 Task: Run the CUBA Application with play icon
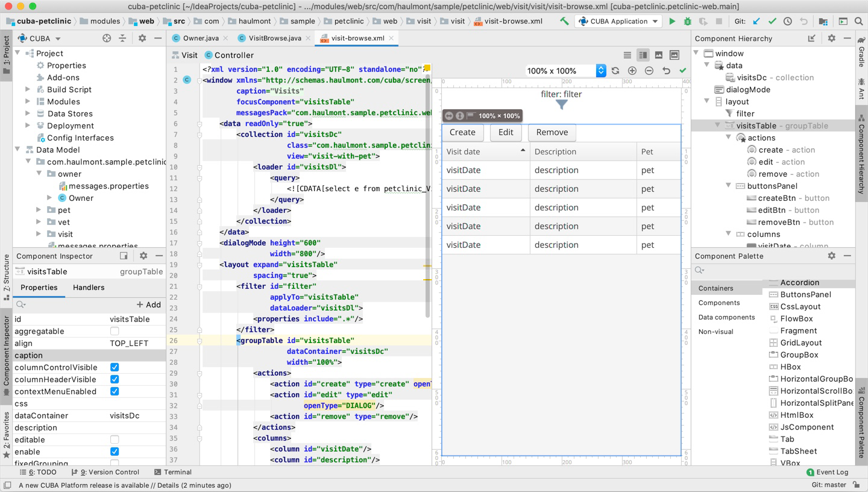tap(672, 21)
